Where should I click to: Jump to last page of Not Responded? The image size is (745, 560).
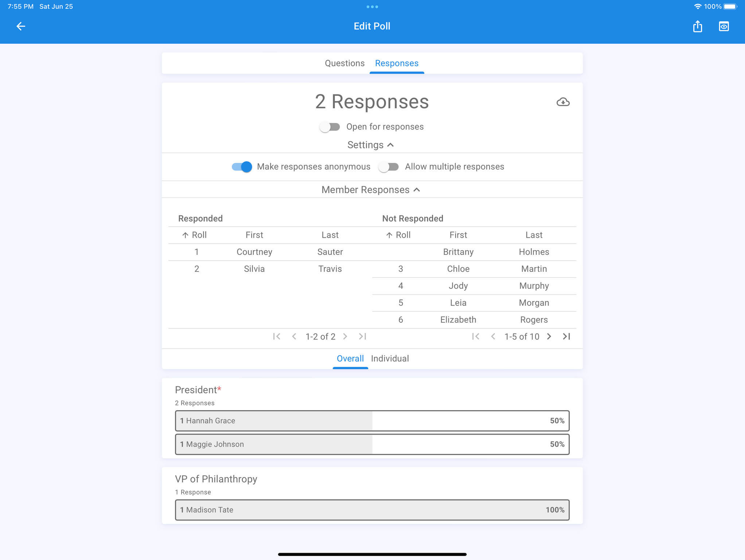click(566, 337)
